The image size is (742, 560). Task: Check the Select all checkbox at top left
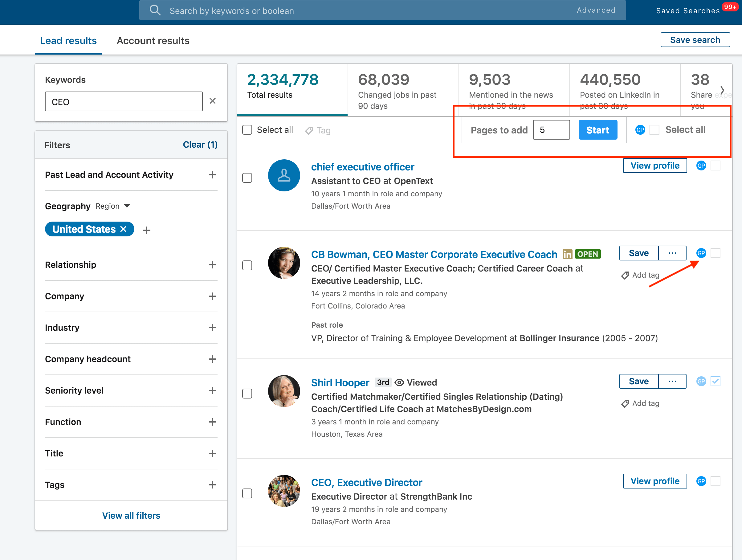point(247,129)
